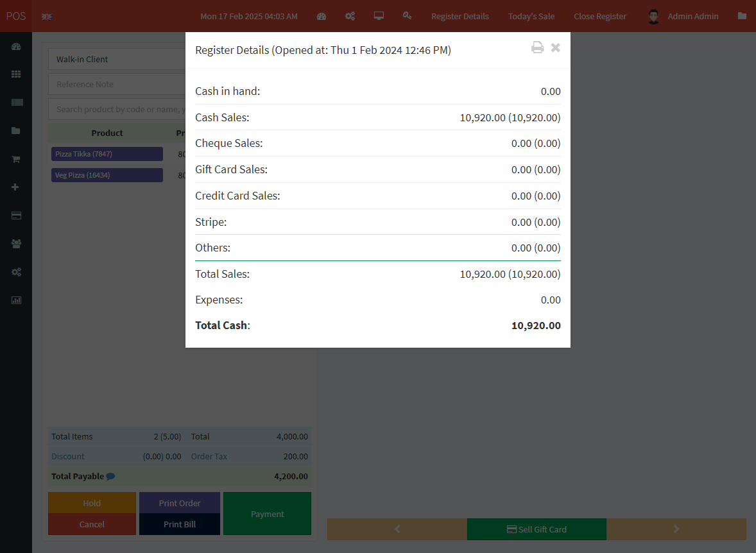Click the green Payment button
Viewport: 756px width, 553px height.
tap(267, 514)
